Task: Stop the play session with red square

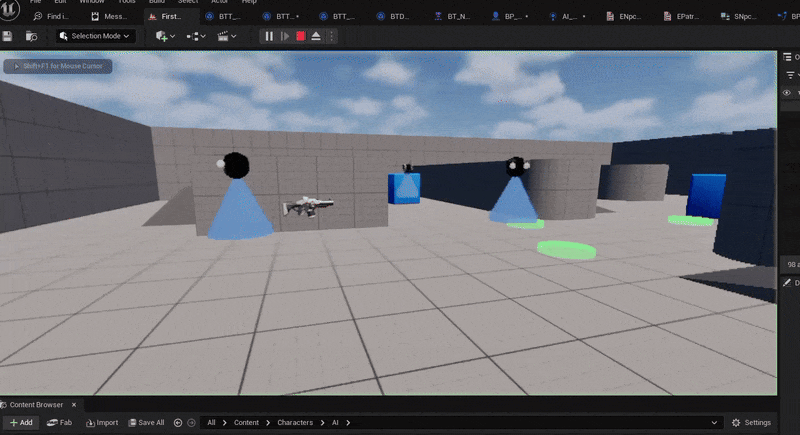Action: (301, 36)
